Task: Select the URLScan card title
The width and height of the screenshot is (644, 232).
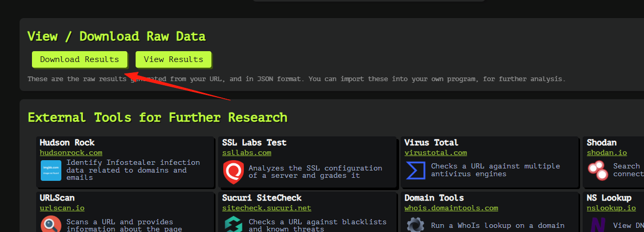Action: (57, 198)
